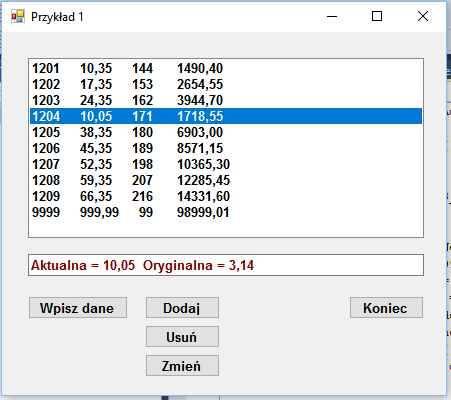Select list row starting with 1208
The width and height of the screenshot is (451, 400).
pyautogui.click(x=226, y=180)
